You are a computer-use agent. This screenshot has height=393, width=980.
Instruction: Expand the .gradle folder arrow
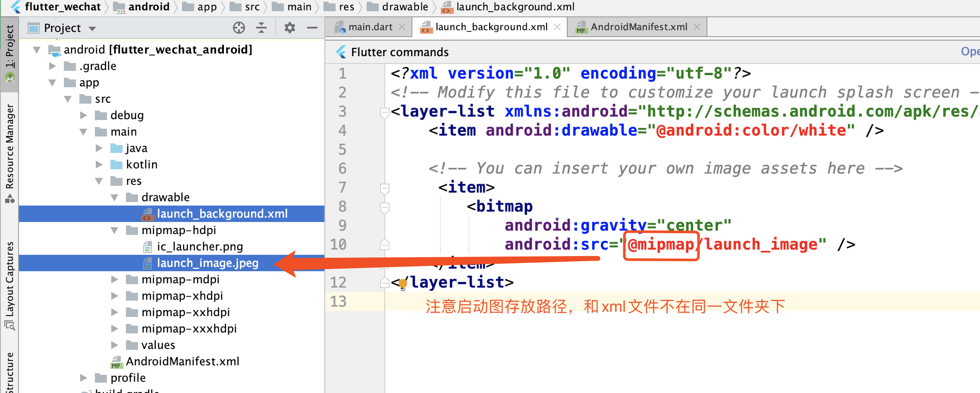[52, 66]
